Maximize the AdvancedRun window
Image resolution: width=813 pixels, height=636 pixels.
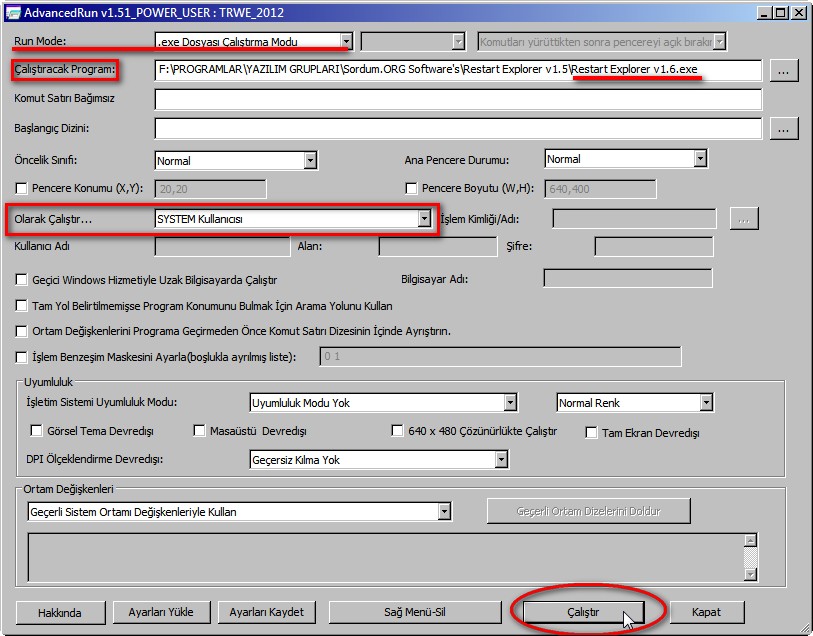(779, 13)
